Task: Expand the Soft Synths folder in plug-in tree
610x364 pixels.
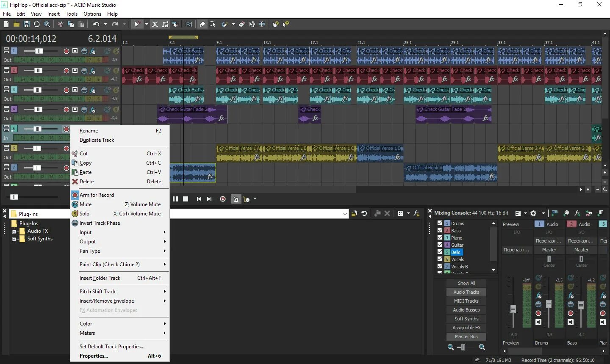Action: [x=14, y=239]
